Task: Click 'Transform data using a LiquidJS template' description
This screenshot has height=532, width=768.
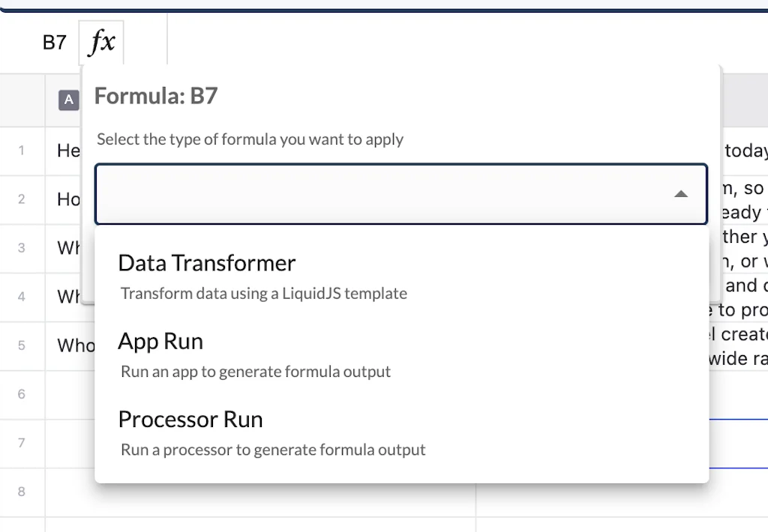Action: click(264, 294)
